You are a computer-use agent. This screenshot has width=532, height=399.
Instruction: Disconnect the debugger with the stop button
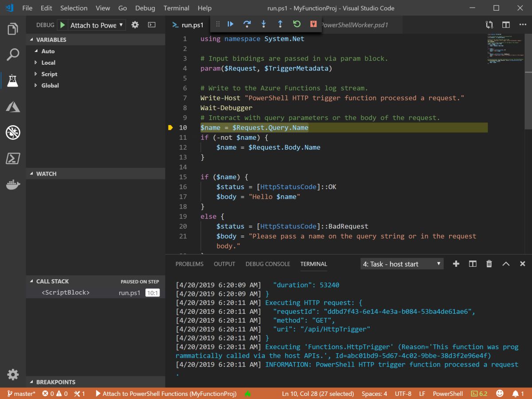pyautogui.click(x=313, y=24)
